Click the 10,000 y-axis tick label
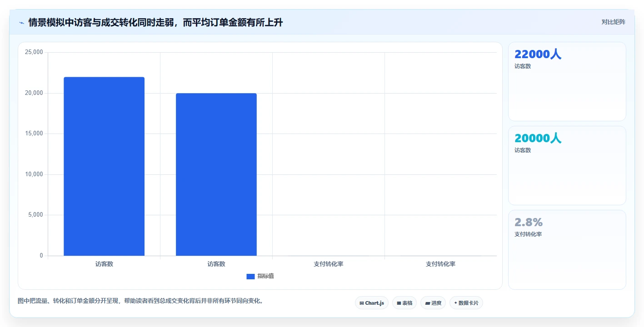 [x=34, y=174]
